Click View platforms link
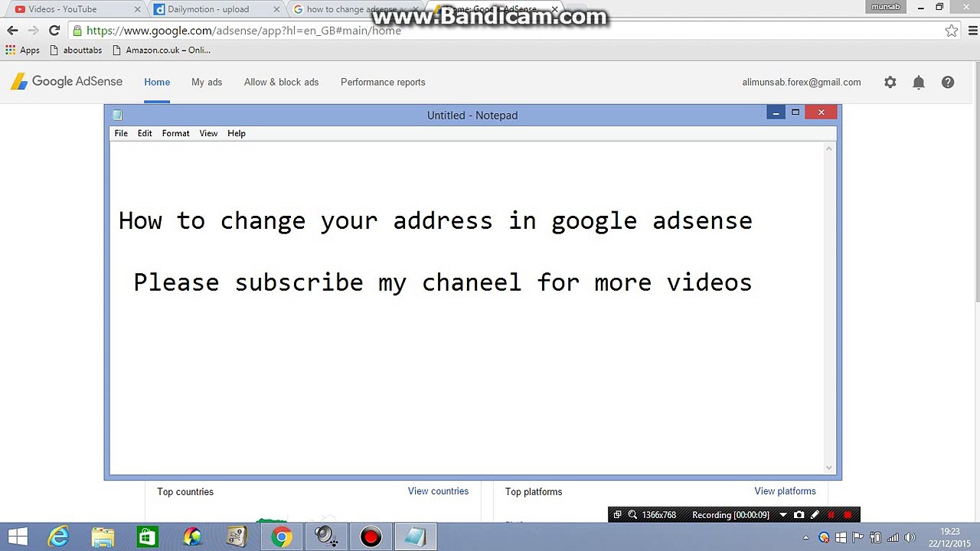The image size is (980, 551). point(785,491)
